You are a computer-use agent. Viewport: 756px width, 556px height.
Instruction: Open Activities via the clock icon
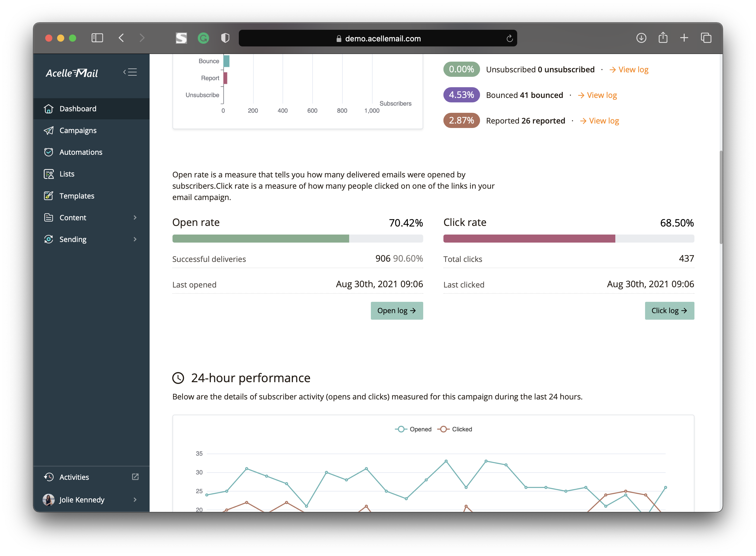pyautogui.click(x=49, y=477)
